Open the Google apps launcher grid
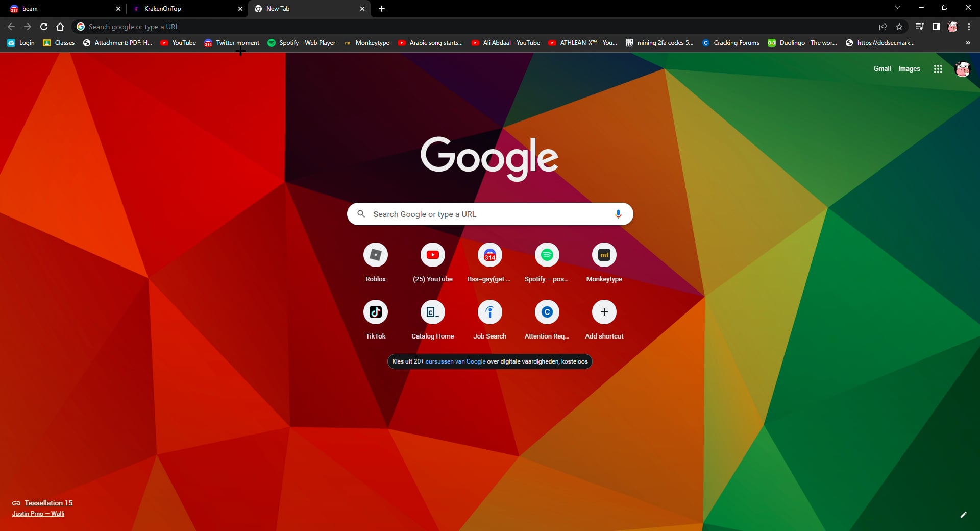Viewport: 980px width, 531px height. click(938, 68)
